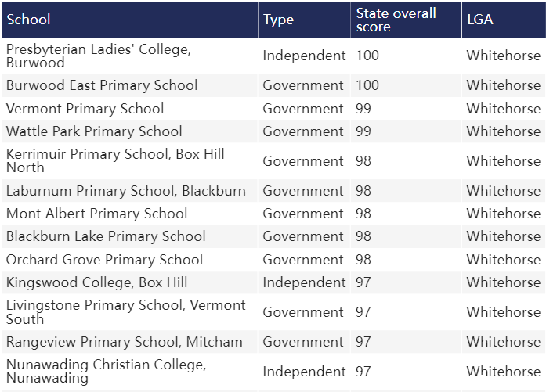Click the LGA column header

tap(504, 20)
